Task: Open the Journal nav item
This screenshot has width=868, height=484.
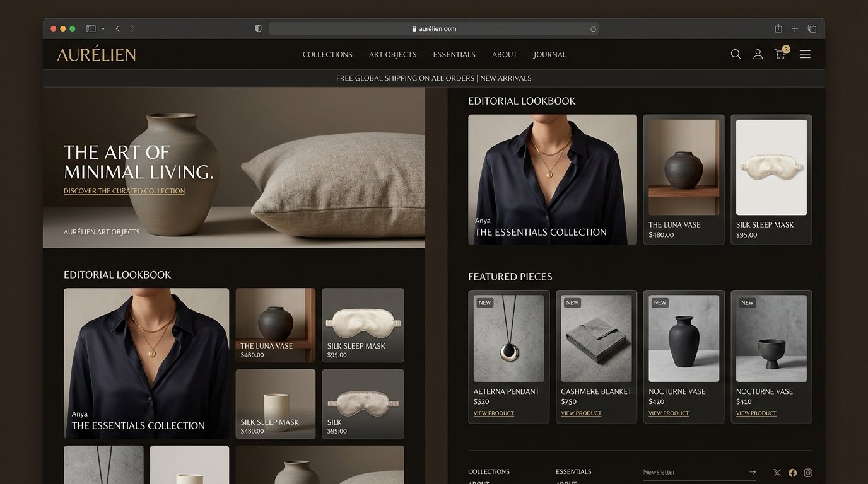Action: point(549,55)
